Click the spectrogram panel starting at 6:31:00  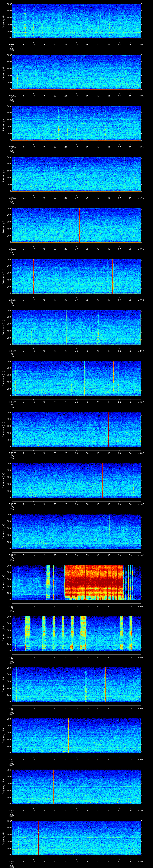(76, 21)
